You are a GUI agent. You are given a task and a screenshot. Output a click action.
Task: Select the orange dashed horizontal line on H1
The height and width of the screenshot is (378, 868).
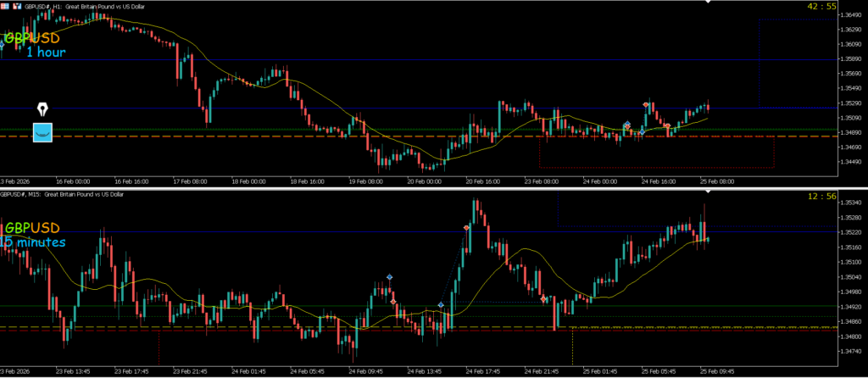tap(254, 136)
